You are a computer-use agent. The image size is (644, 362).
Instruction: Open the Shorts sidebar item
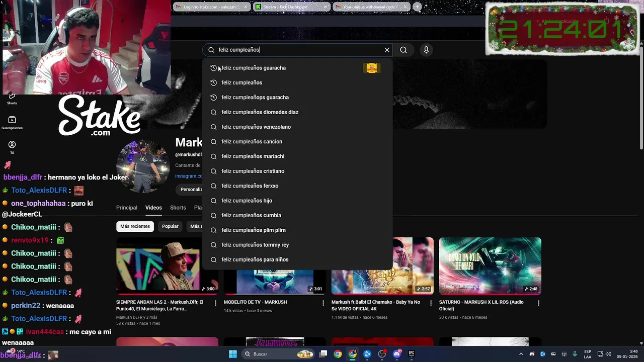(x=12, y=99)
